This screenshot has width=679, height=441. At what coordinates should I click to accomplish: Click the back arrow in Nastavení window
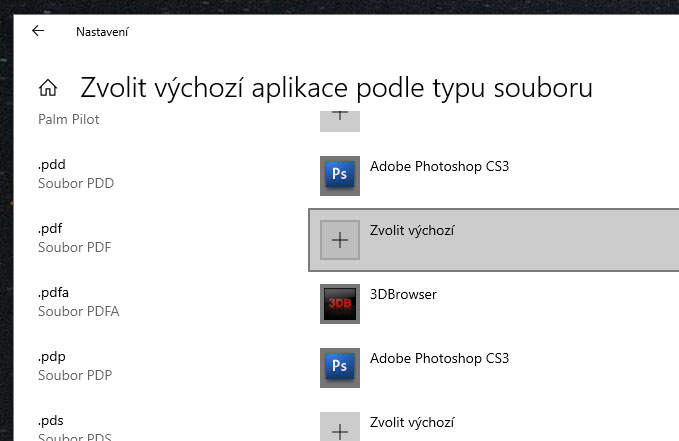[x=38, y=31]
